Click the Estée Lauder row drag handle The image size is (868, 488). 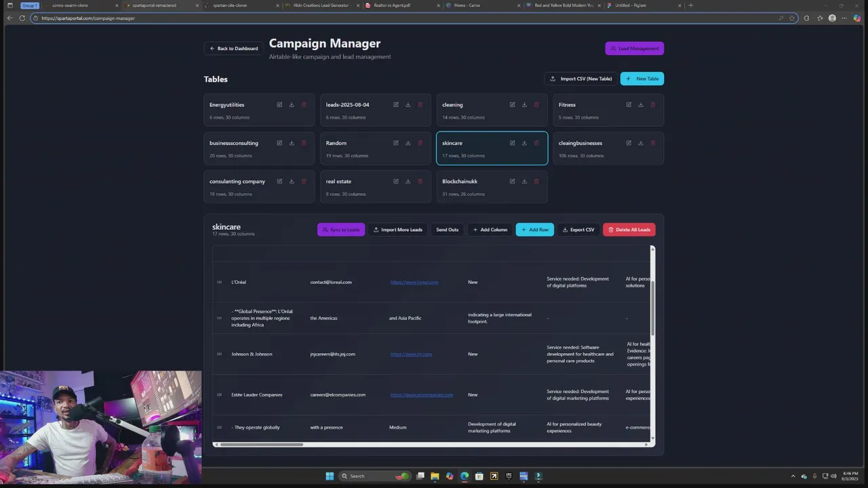coord(219,394)
